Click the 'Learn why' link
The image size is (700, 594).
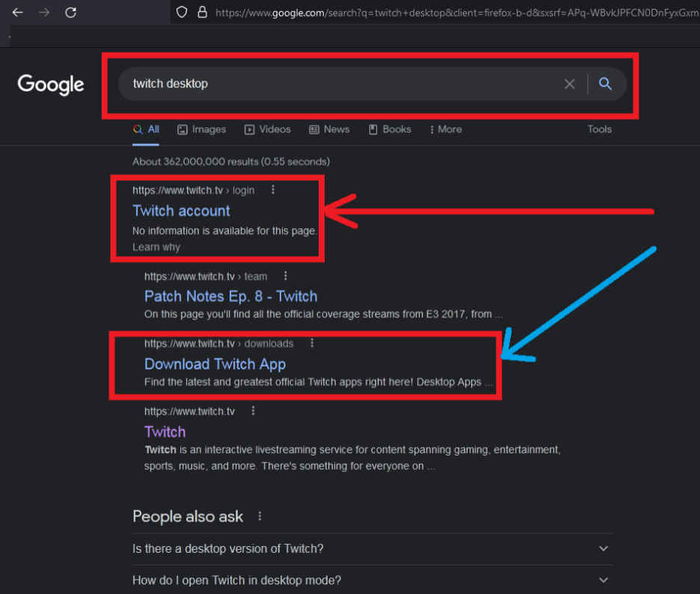pyautogui.click(x=156, y=247)
